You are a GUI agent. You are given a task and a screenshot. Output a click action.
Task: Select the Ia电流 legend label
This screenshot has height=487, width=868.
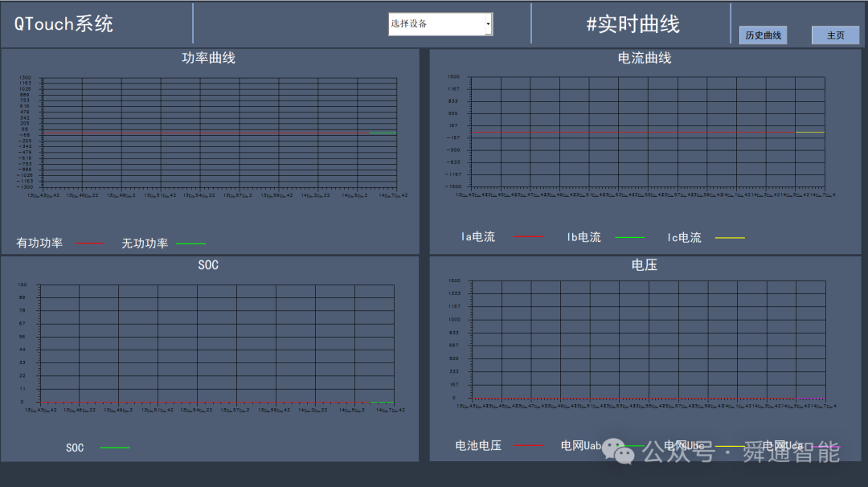[478, 237]
